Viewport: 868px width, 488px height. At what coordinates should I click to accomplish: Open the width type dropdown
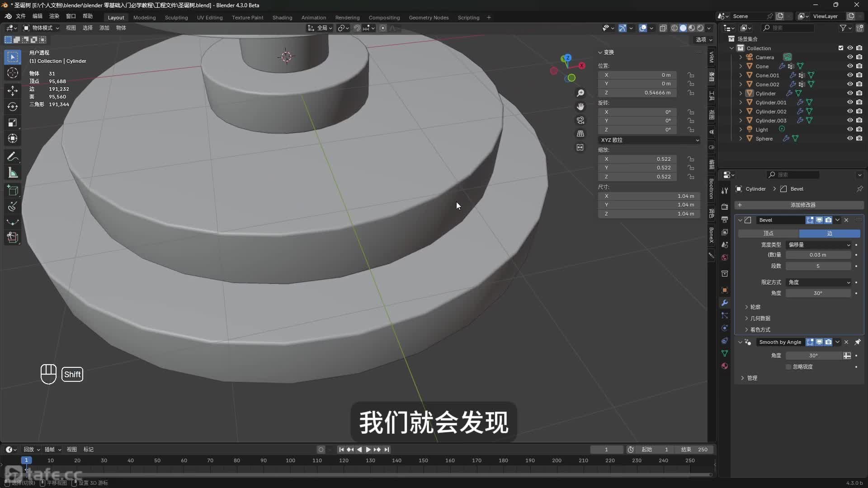tap(819, 244)
